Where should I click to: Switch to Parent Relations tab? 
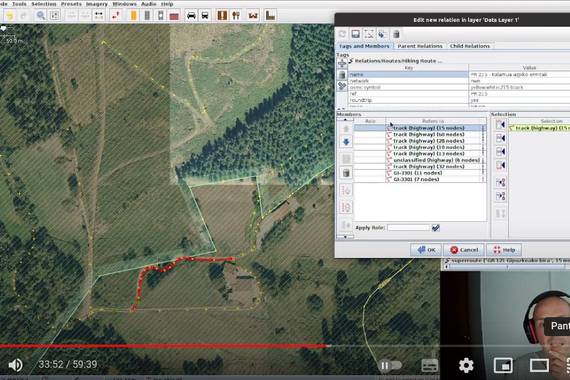pyautogui.click(x=420, y=46)
